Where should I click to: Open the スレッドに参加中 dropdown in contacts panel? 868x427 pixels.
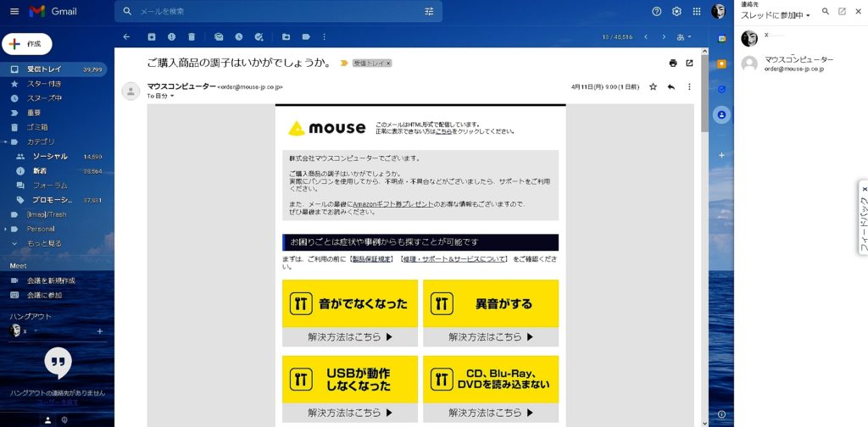775,15
